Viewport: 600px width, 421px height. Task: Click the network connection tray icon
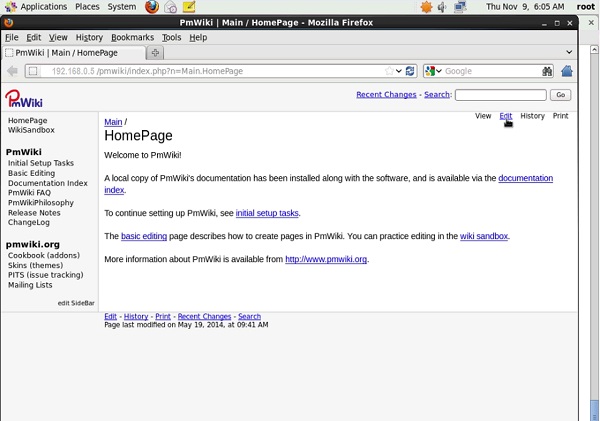click(460, 7)
